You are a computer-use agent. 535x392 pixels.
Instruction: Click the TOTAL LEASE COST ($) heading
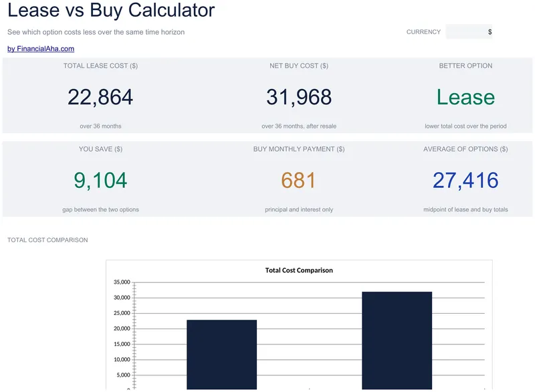[101, 66]
